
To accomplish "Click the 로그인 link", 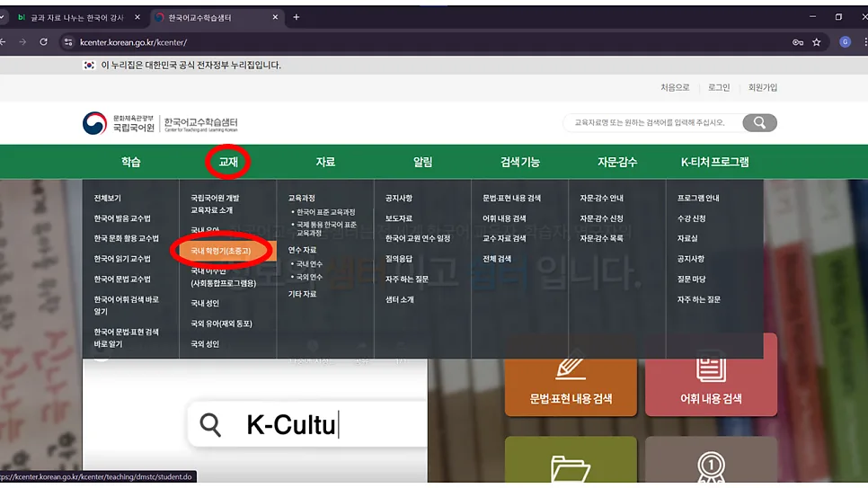I will coord(719,87).
